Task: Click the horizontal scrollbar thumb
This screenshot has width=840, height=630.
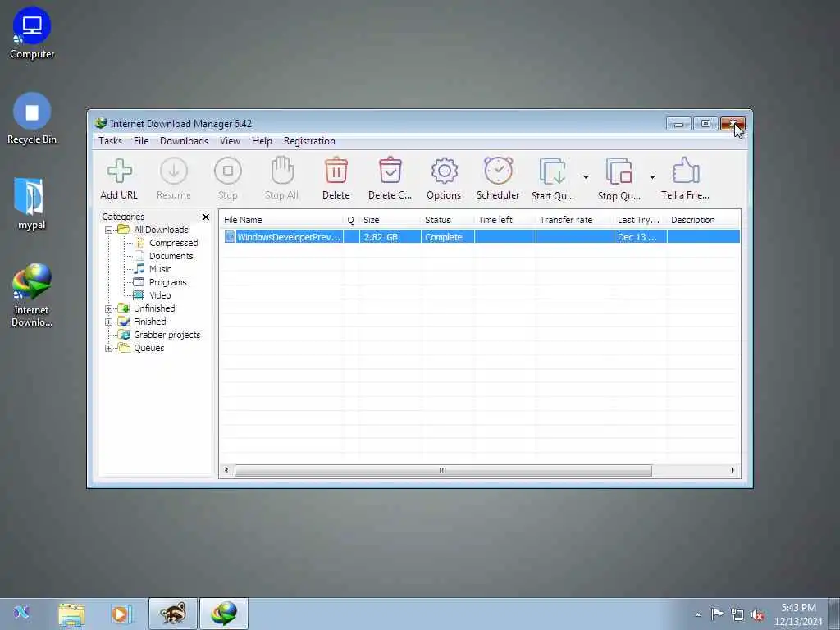Action: tap(443, 470)
